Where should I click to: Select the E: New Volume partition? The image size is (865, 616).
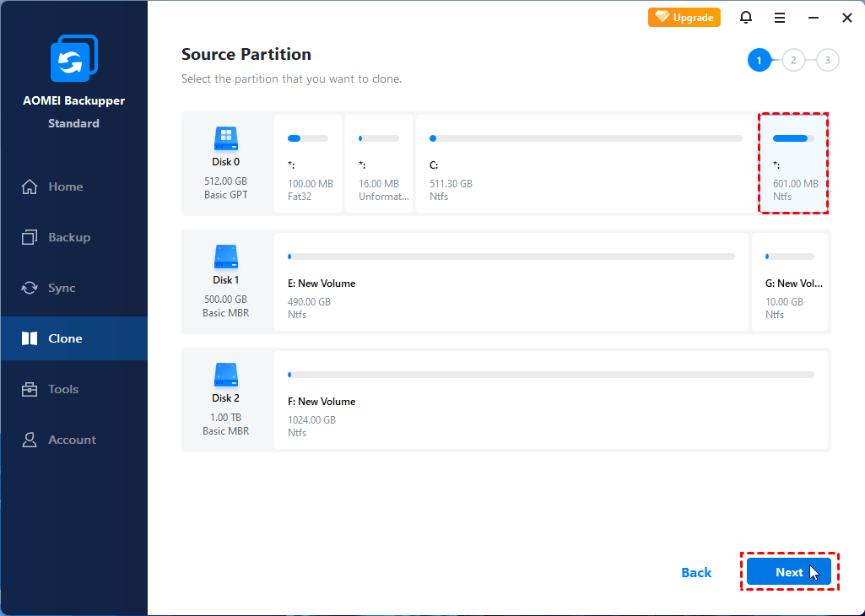(511, 283)
